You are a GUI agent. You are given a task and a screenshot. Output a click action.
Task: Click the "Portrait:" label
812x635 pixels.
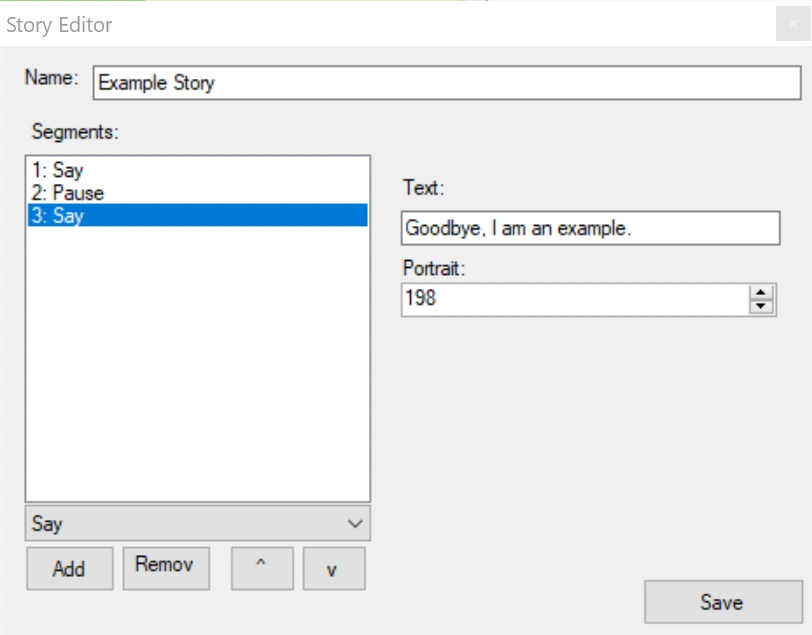coord(435,268)
